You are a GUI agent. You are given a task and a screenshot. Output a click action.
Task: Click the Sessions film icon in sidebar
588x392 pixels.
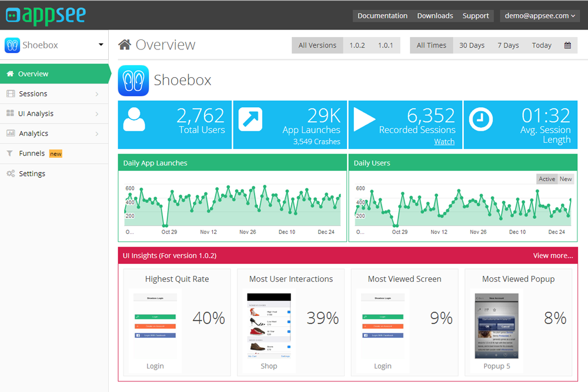11,94
